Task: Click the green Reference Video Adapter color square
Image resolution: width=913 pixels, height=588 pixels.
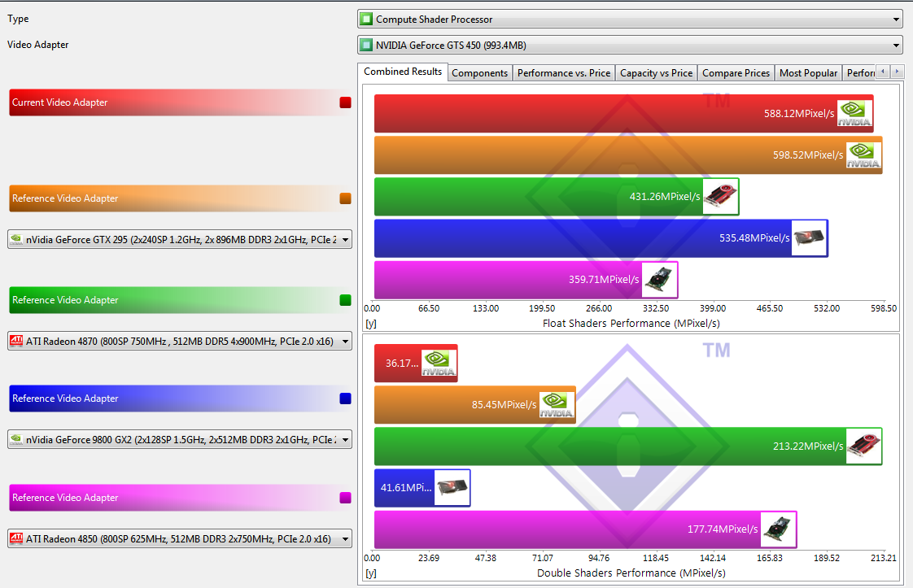Action: coord(345,300)
